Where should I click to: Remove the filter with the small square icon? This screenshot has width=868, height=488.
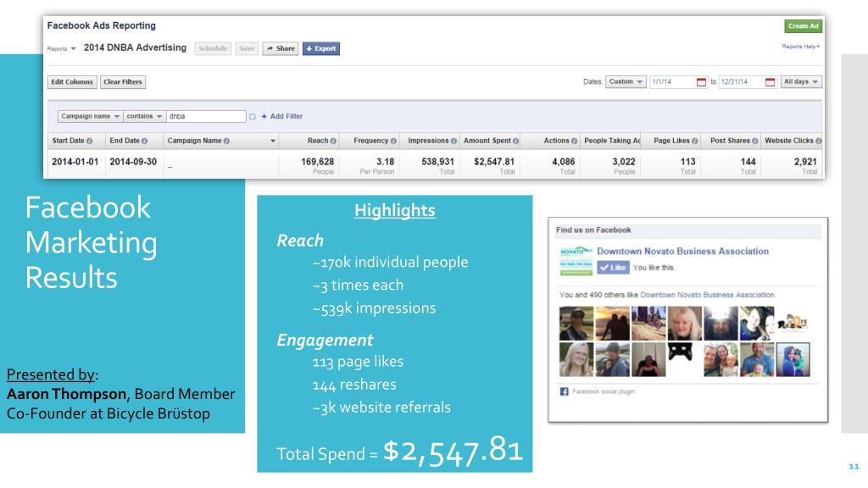253,117
